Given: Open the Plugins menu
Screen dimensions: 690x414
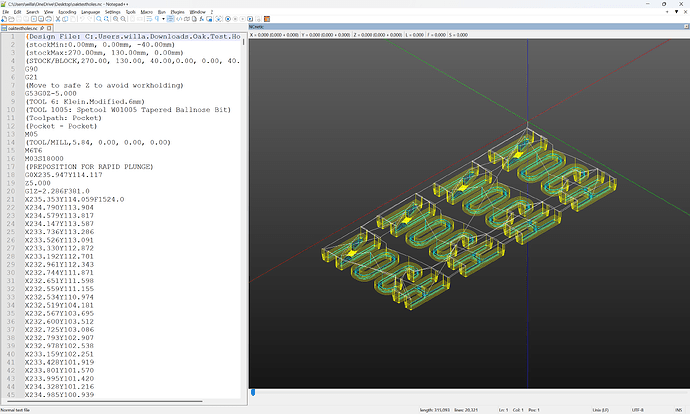Looking at the screenshot, I should pyautogui.click(x=177, y=12).
